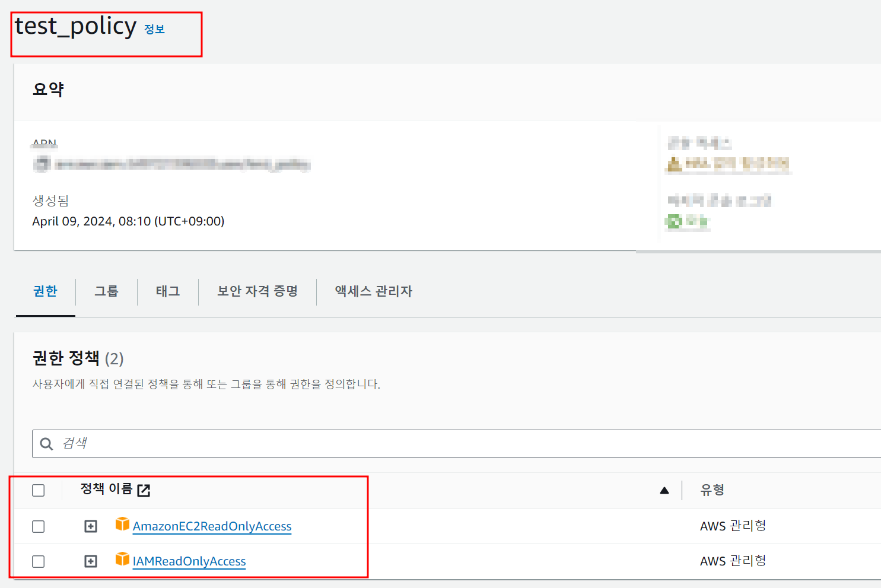Screen dimensions: 881x588
Task: Click the 권한 정책 (2) heading
Action: tap(78, 358)
